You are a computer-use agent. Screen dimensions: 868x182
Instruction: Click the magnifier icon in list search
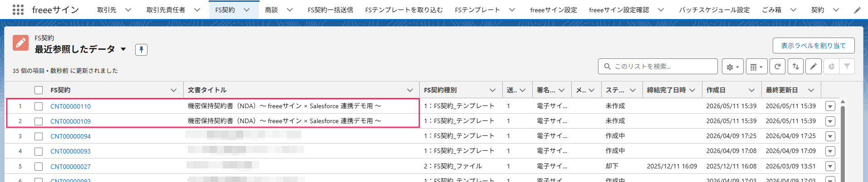coord(608,67)
